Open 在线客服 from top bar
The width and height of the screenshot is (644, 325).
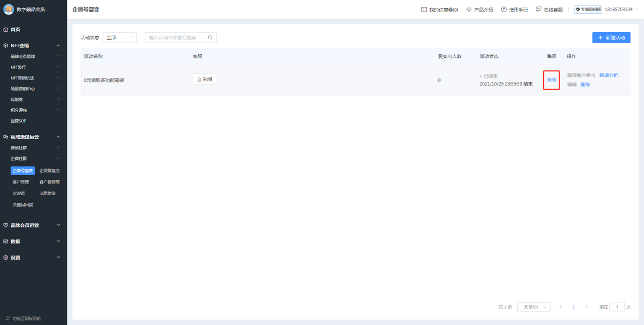[x=552, y=9]
